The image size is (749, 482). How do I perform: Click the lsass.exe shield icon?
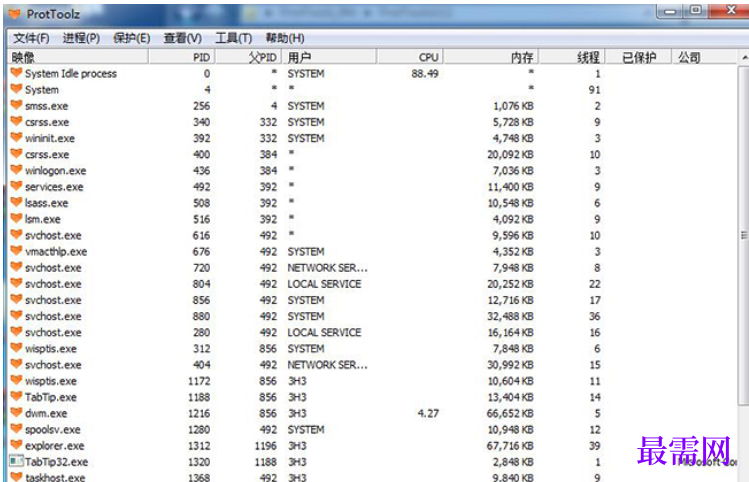(16, 203)
